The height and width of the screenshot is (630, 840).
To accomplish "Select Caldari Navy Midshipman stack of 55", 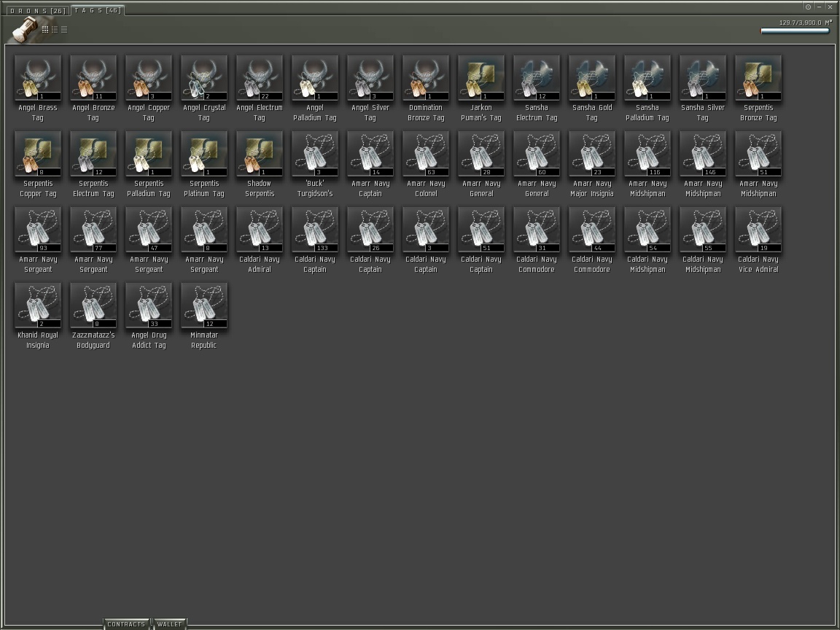I will (703, 230).
